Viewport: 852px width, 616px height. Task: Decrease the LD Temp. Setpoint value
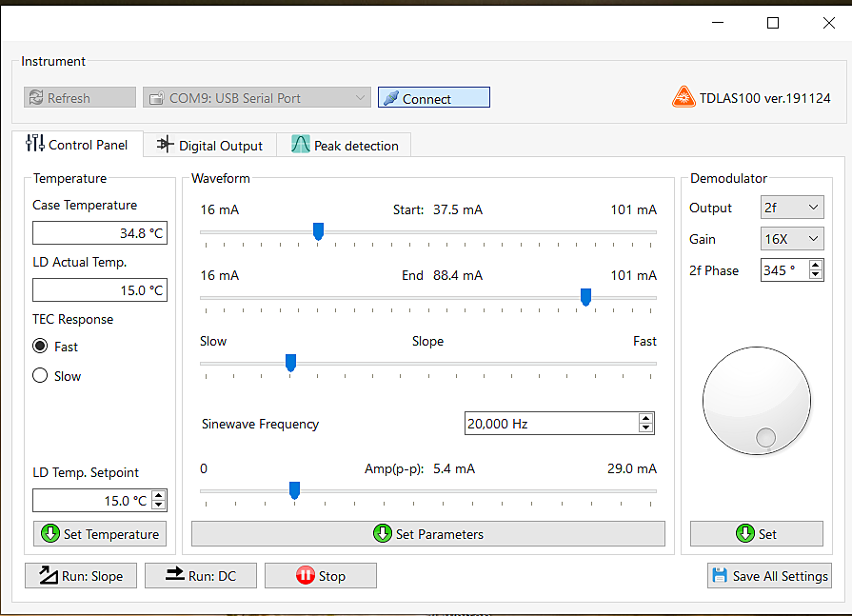(x=159, y=506)
